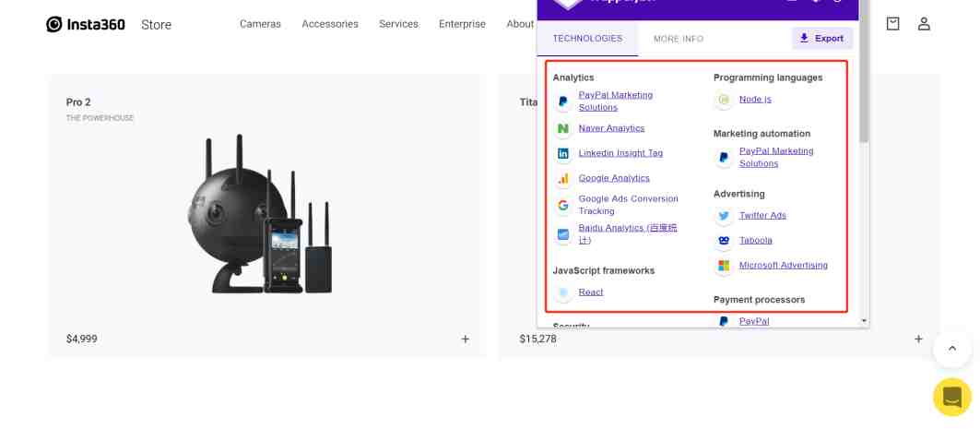Add Pro 2 with the plus icon
Image resolution: width=980 pixels, height=429 pixels.
click(465, 339)
